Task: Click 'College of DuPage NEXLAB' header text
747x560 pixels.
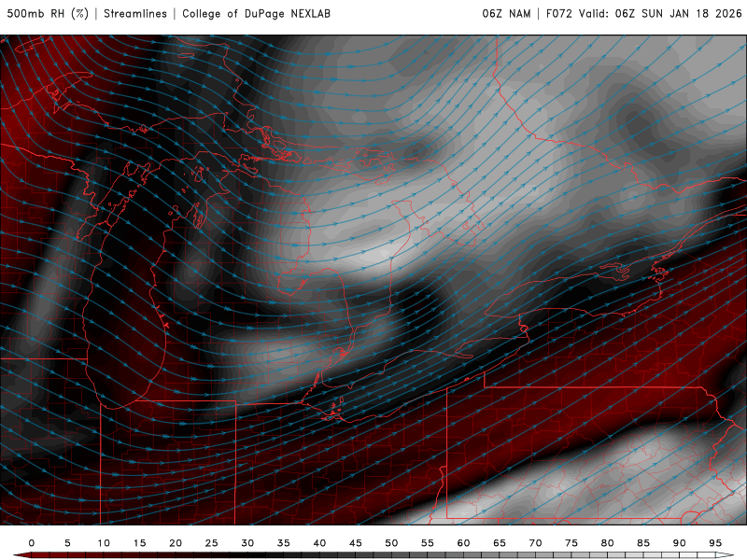Action: tap(256, 13)
